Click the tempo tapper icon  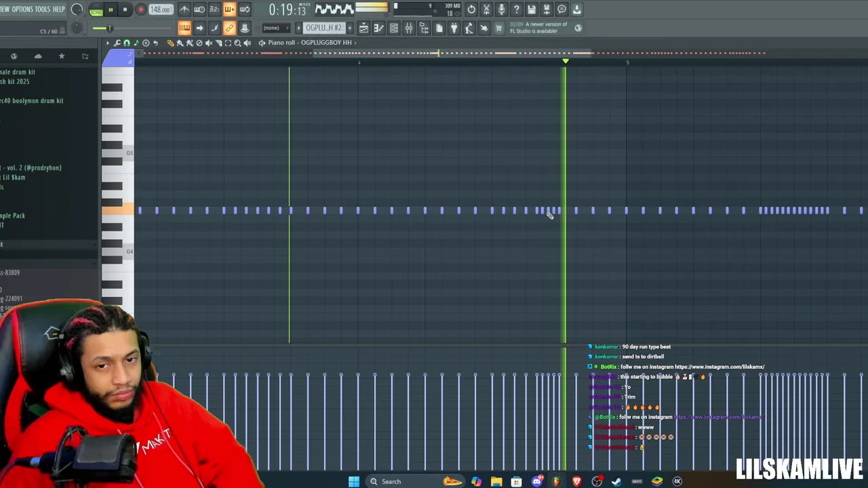click(469, 28)
